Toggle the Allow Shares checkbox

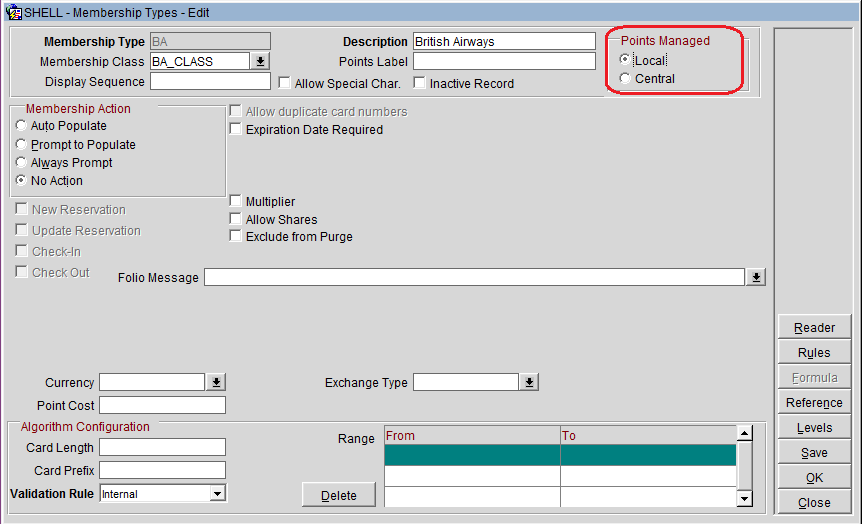click(x=236, y=220)
